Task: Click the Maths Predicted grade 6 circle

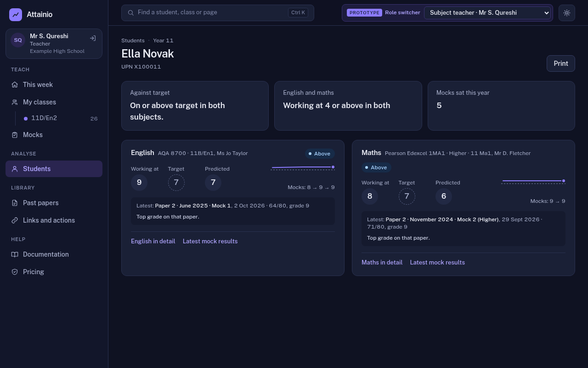Action: click(444, 196)
